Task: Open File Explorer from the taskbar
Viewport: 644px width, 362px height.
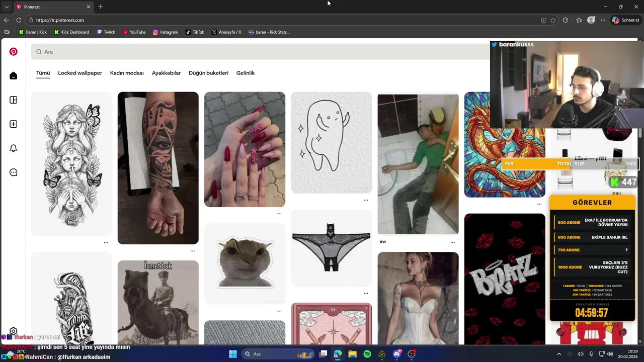Action: pyautogui.click(x=352, y=354)
